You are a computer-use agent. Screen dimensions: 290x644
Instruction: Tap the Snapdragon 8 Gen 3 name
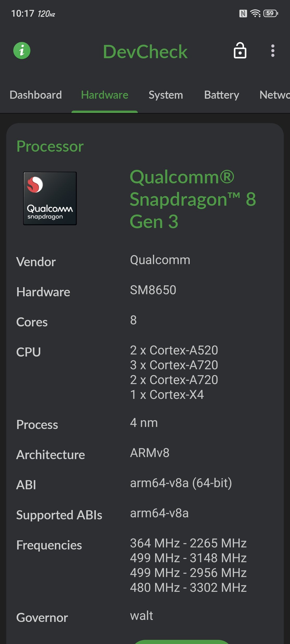click(x=192, y=199)
